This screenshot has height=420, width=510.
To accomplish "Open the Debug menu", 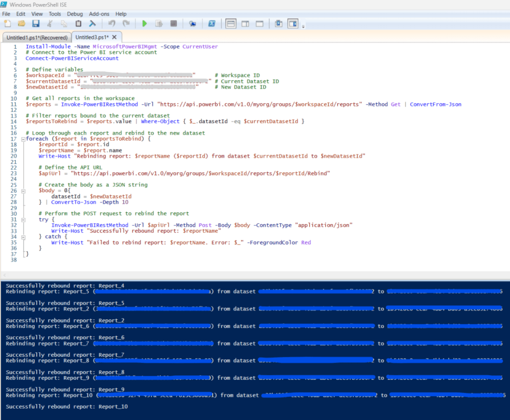I will click(75, 14).
